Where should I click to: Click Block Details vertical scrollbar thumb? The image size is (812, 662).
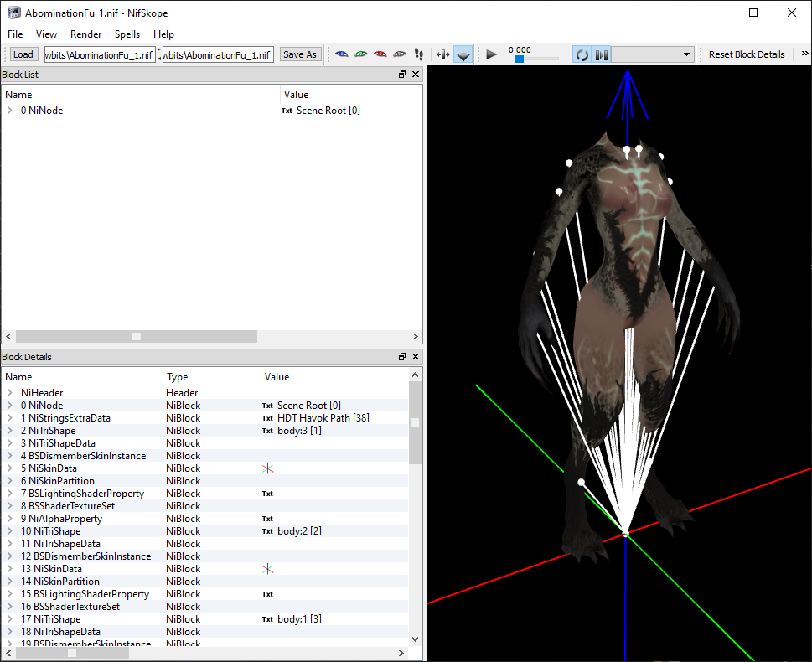click(x=415, y=422)
